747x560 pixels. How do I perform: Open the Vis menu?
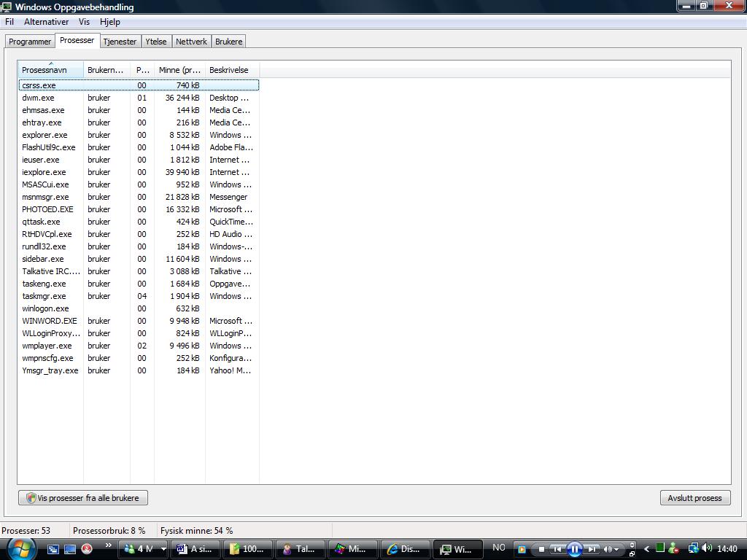[x=85, y=22]
